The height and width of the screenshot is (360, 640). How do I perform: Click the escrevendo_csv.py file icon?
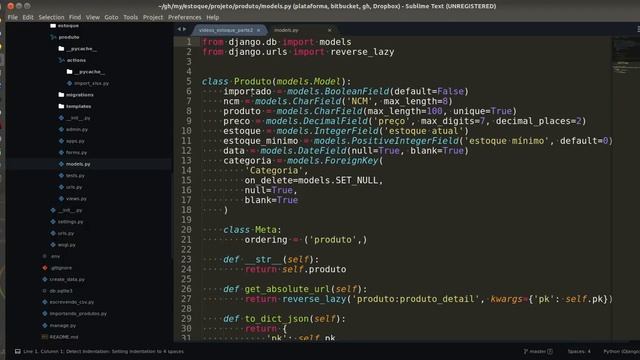45,302
